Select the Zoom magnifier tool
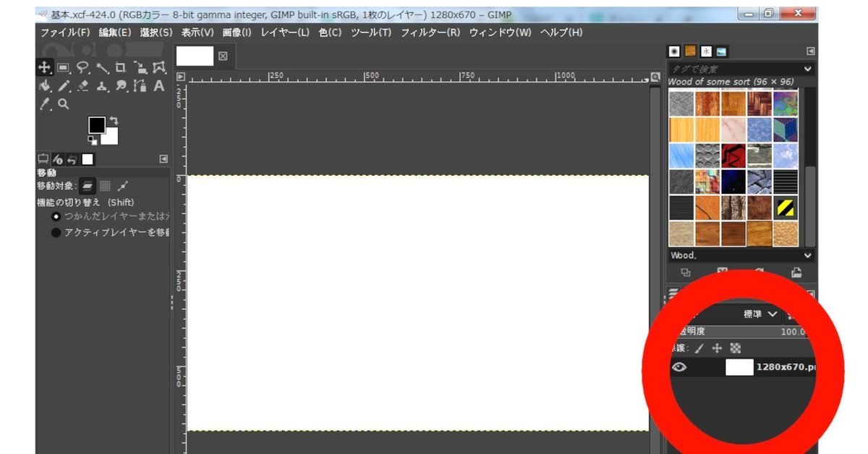The width and height of the screenshot is (868, 454). [x=63, y=105]
